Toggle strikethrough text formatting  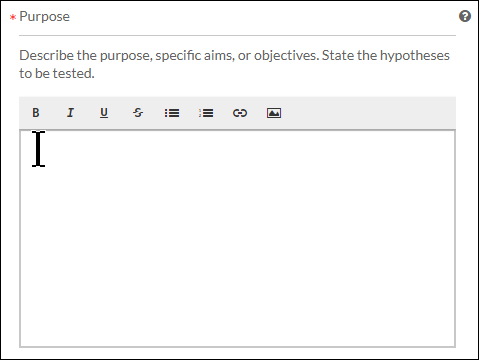[x=138, y=113]
